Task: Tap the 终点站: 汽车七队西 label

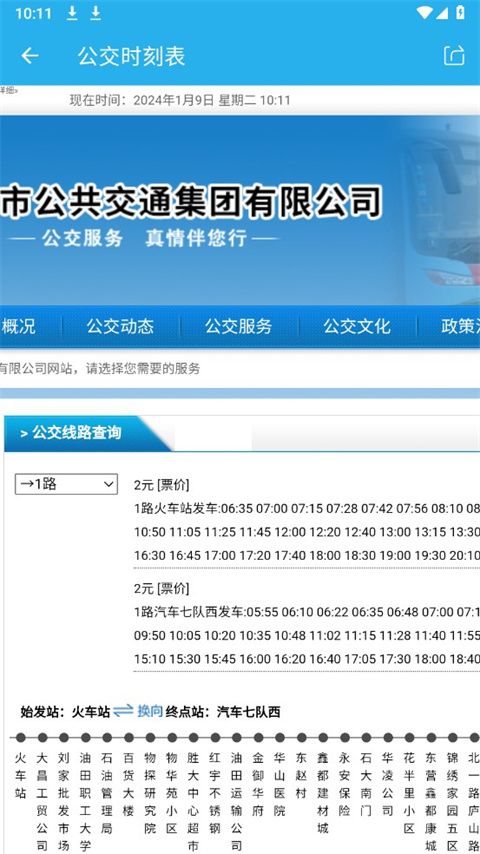Action: pyautogui.click(x=223, y=712)
